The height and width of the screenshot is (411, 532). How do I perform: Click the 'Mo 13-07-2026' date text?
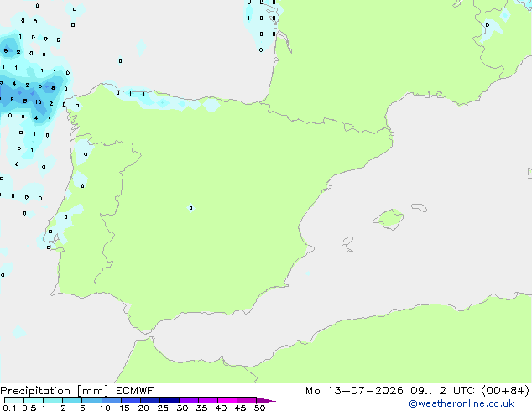(x=354, y=391)
